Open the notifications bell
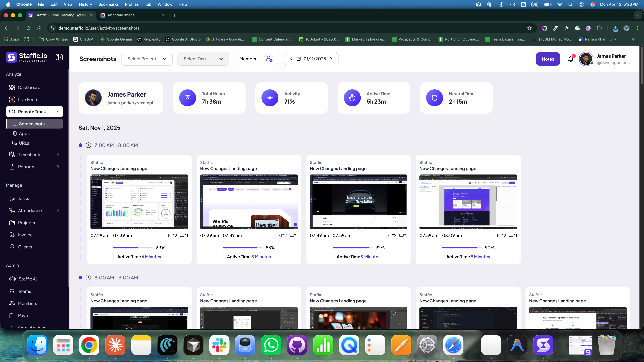The height and width of the screenshot is (362, 644). pos(571,59)
